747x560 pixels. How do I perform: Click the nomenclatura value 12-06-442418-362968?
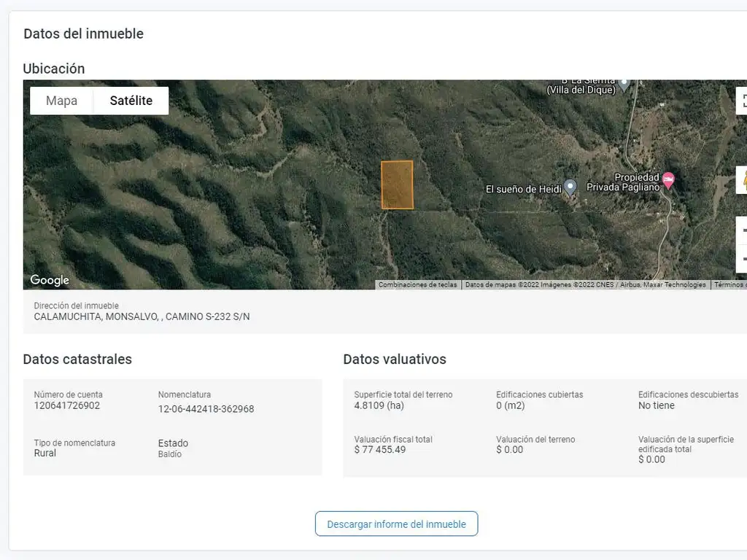coord(206,409)
